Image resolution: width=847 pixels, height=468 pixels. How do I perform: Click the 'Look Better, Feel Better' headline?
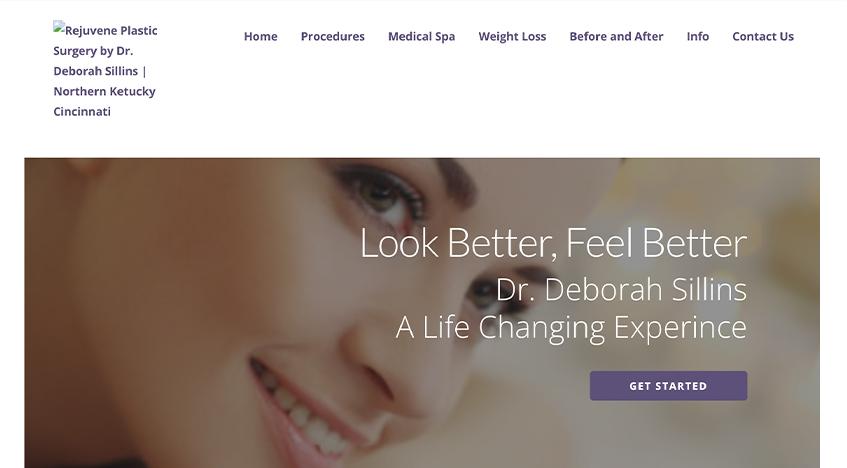click(x=553, y=244)
